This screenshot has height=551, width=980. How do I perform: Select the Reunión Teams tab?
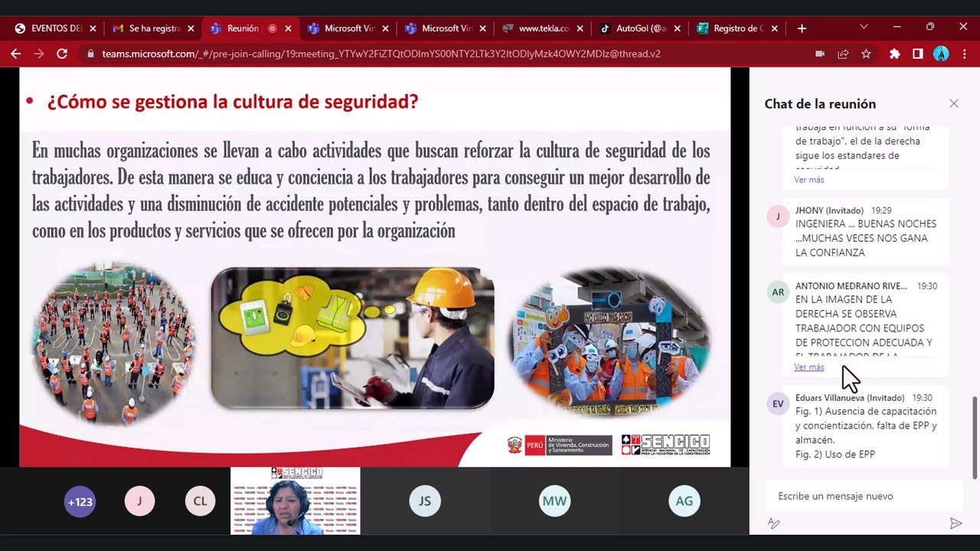[x=249, y=28]
